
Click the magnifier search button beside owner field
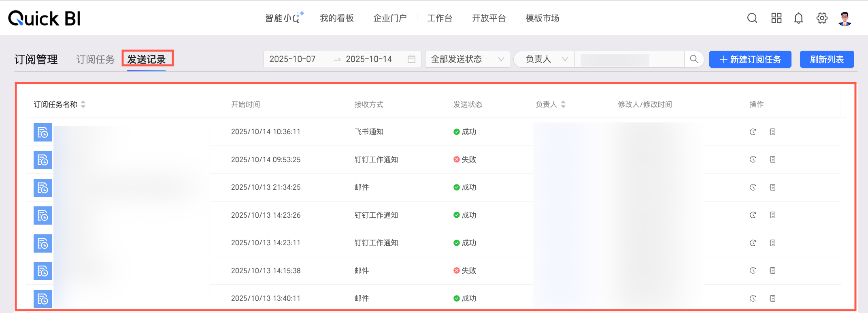coord(694,59)
